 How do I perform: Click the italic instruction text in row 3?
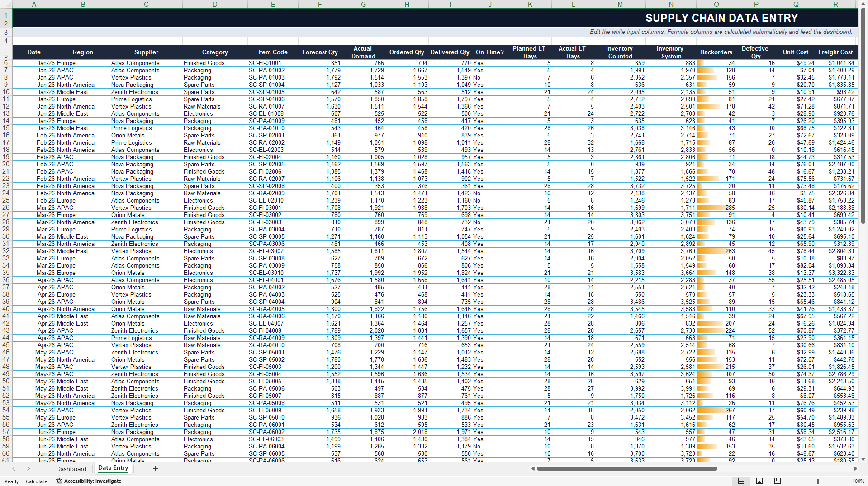pyautogui.click(x=721, y=32)
